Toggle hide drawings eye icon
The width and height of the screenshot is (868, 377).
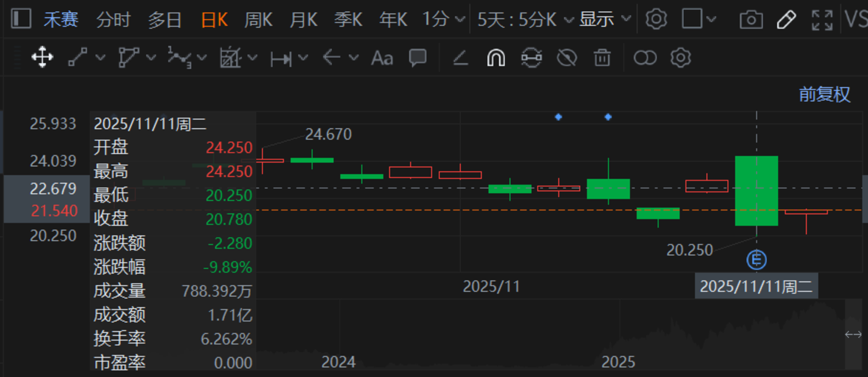click(566, 58)
